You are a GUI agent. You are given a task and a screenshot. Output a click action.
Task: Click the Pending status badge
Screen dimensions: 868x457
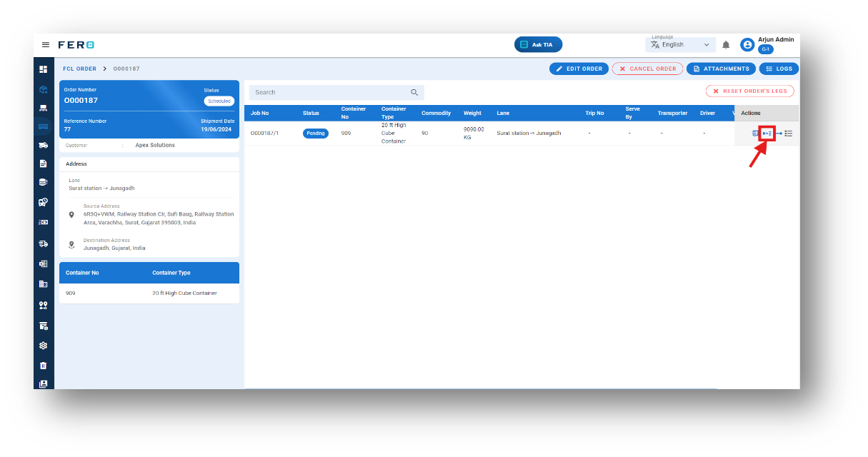coord(316,133)
